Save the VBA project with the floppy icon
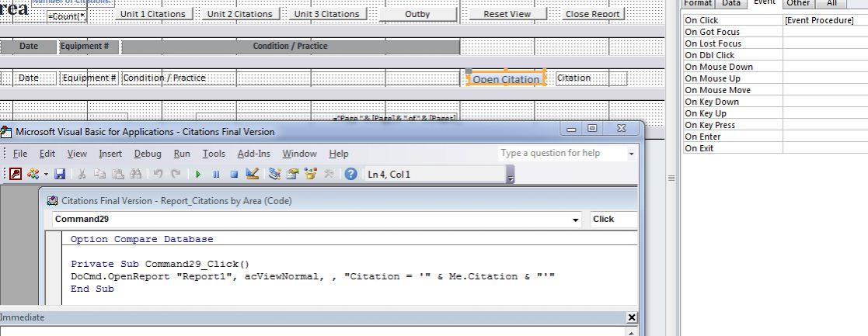 (60, 174)
